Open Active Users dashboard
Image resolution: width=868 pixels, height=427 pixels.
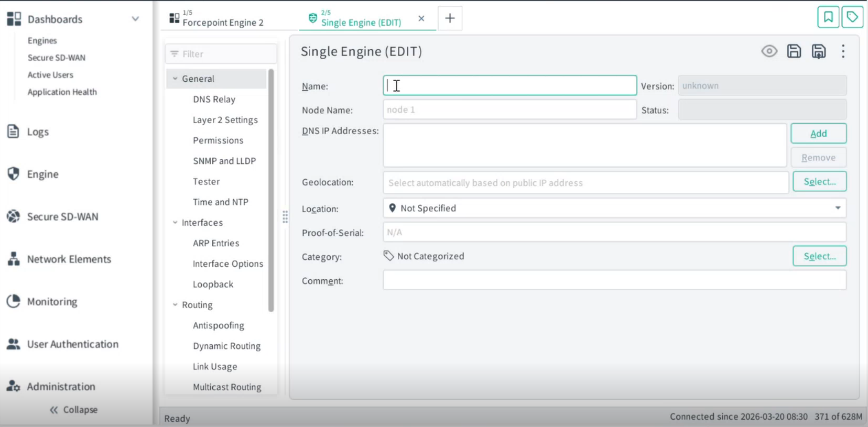50,75
